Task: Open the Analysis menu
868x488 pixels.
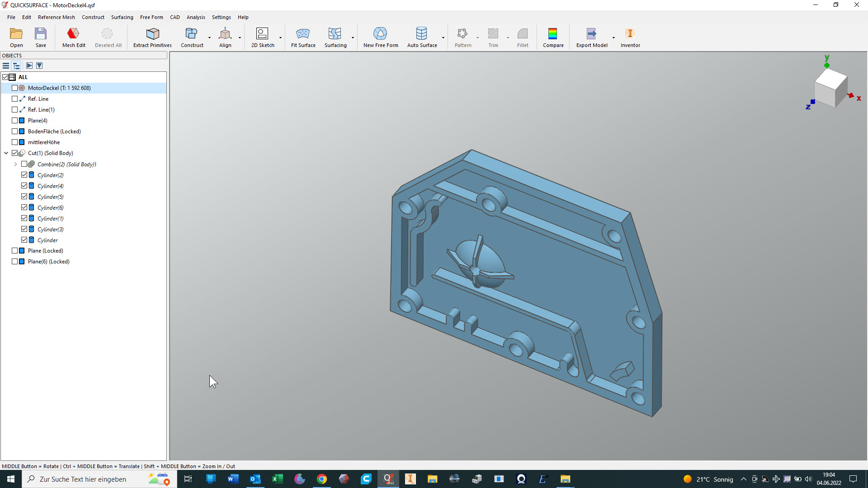Action: pyautogui.click(x=195, y=17)
